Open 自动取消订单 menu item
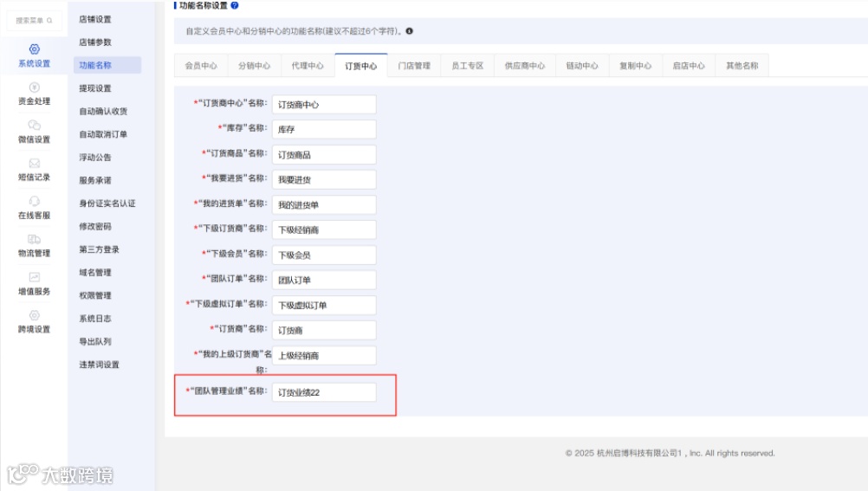 (x=103, y=134)
